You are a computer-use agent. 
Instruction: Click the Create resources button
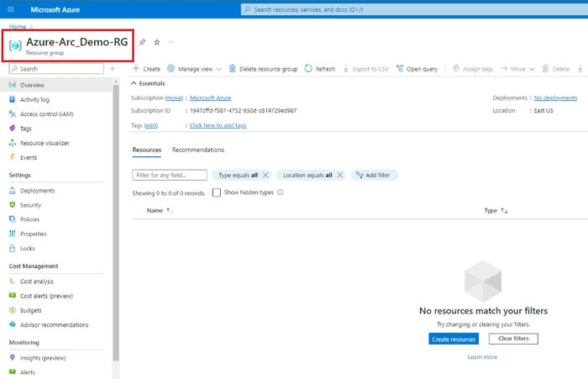coord(454,340)
